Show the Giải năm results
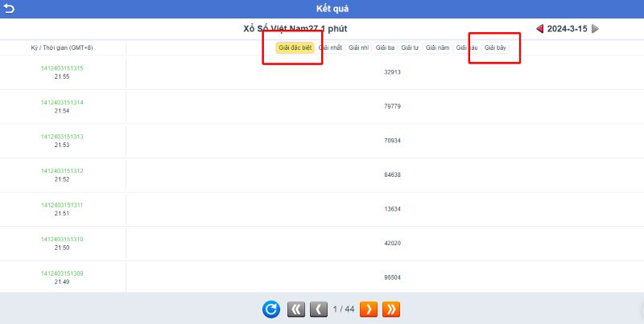 (438, 48)
